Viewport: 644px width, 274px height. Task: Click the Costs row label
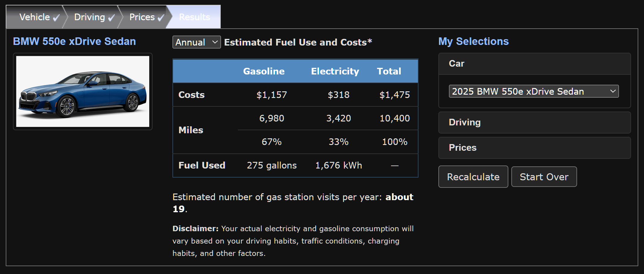tap(191, 95)
